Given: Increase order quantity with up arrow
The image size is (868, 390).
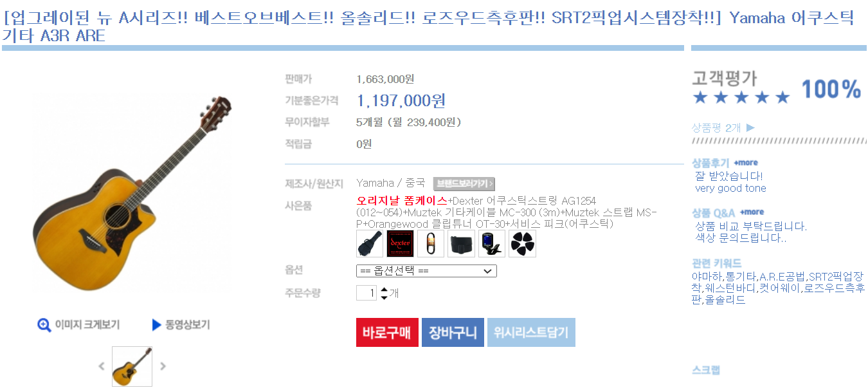Looking at the screenshot, I should (384, 290).
